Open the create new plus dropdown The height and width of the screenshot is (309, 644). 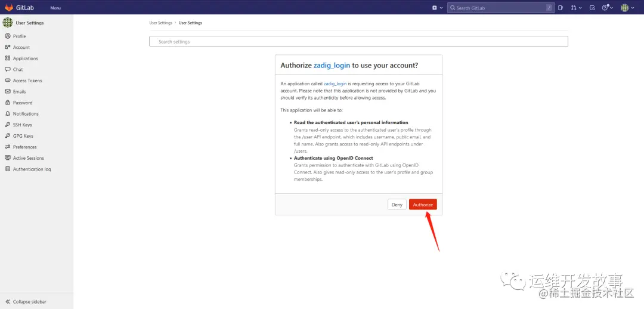[x=438, y=8]
